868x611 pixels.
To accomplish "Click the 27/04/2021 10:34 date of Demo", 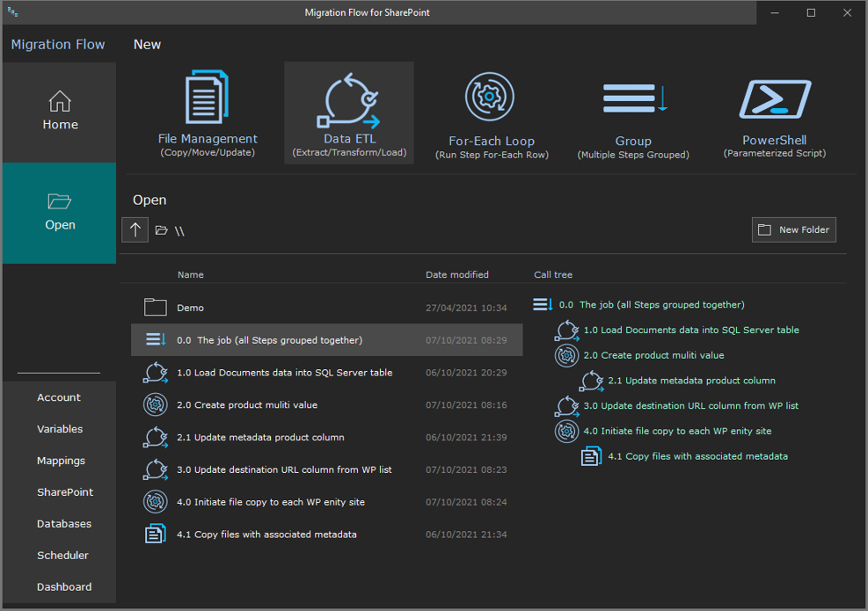I will tap(466, 308).
